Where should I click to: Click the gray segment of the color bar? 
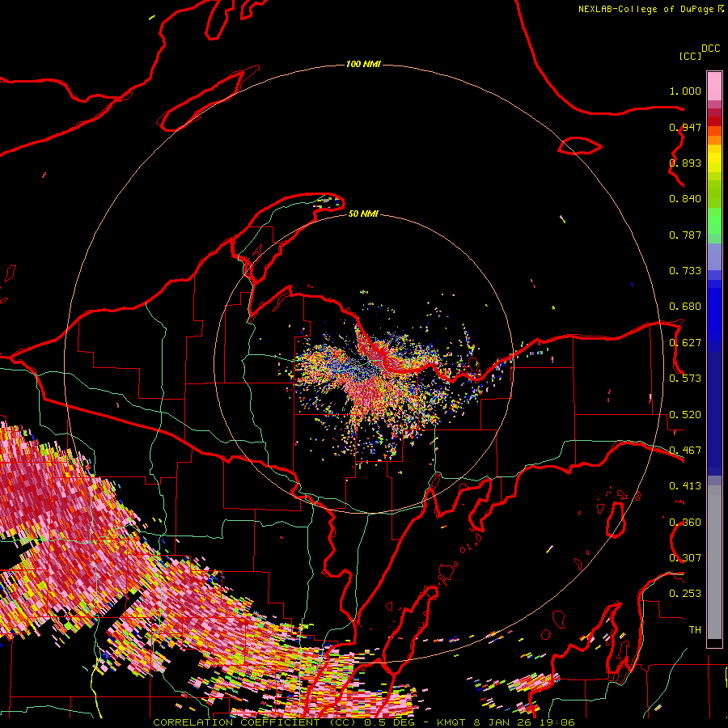[714, 562]
